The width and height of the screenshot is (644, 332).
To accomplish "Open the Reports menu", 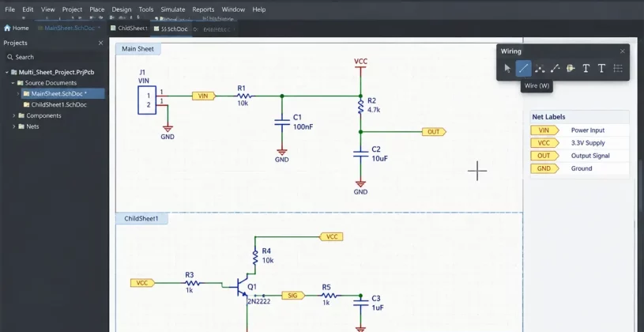I will tap(203, 9).
